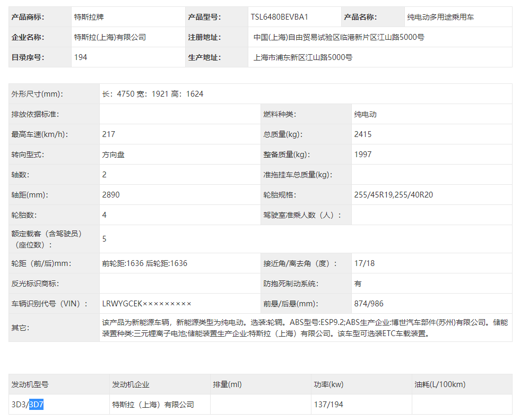The width and height of the screenshot is (520, 420).
Task: Click fuel type value 纯电动
Action: (x=365, y=114)
